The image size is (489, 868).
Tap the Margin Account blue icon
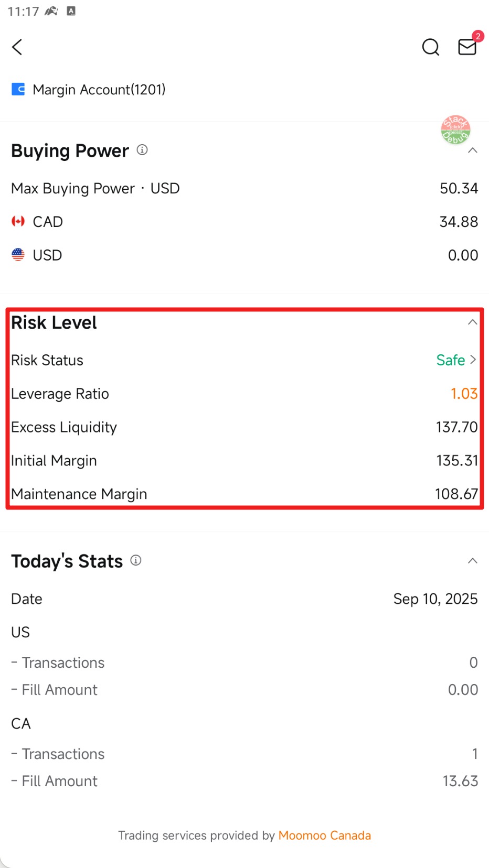[18, 90]
